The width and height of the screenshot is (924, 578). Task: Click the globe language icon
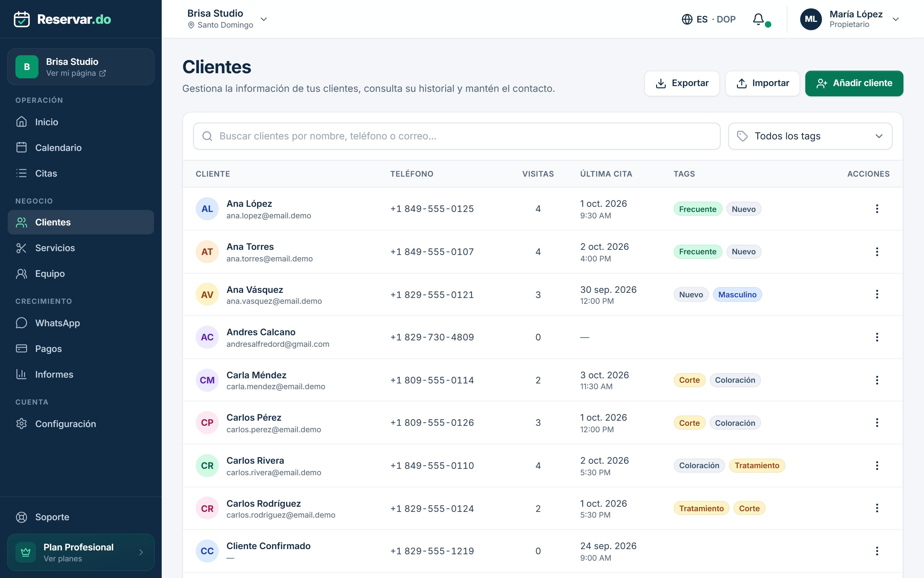687,19
